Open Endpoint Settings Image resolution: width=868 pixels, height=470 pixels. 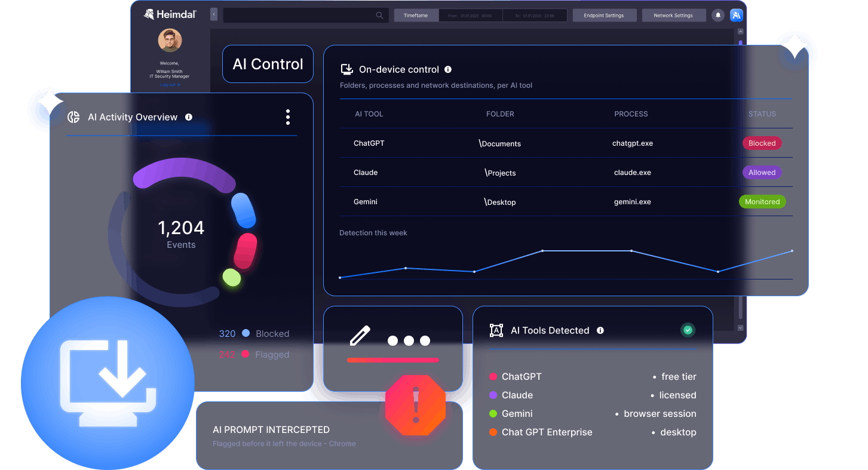604,16
